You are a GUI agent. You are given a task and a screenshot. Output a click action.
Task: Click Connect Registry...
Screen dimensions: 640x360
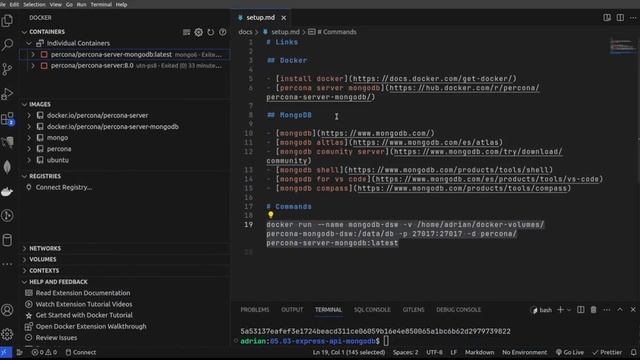64,187
